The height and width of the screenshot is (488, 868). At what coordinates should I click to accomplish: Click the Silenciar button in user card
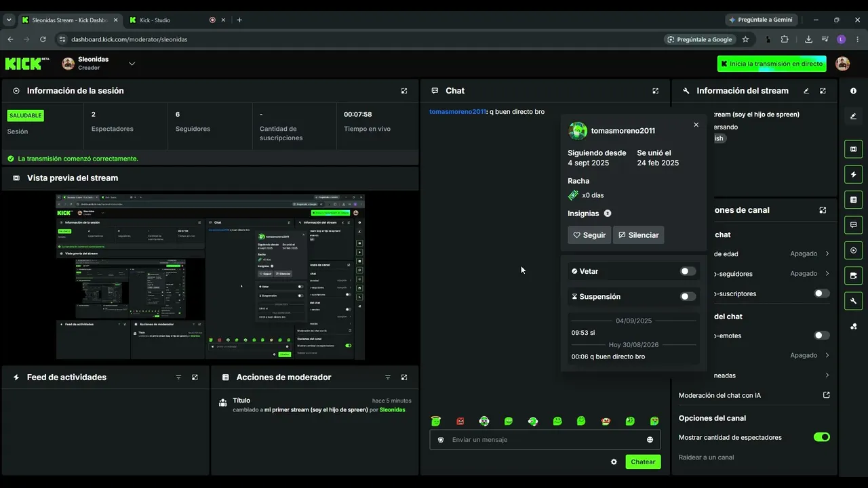point(639,235)
